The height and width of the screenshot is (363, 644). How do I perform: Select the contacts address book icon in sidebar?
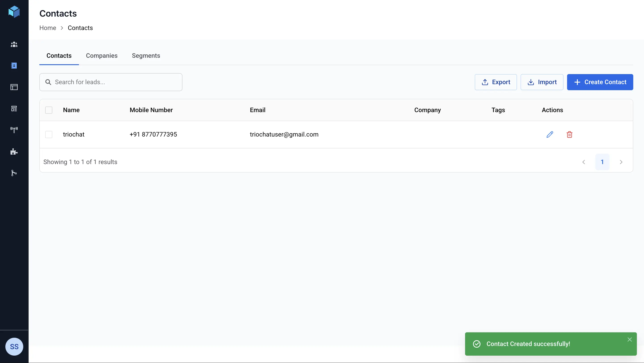[14, 66]
